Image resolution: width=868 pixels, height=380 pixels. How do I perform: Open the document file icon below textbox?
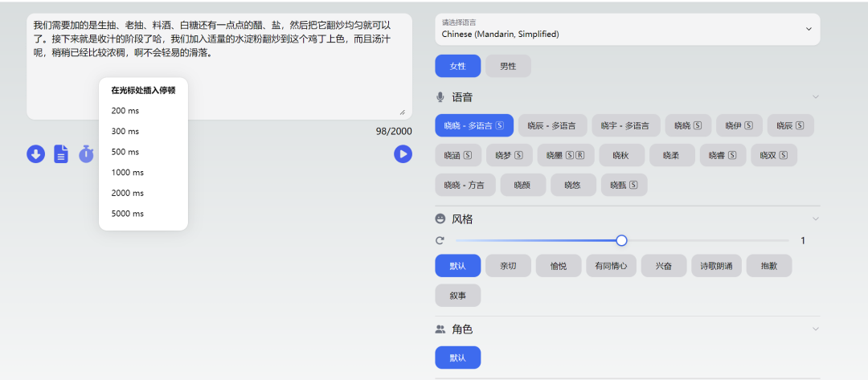(x=61, y=153)
